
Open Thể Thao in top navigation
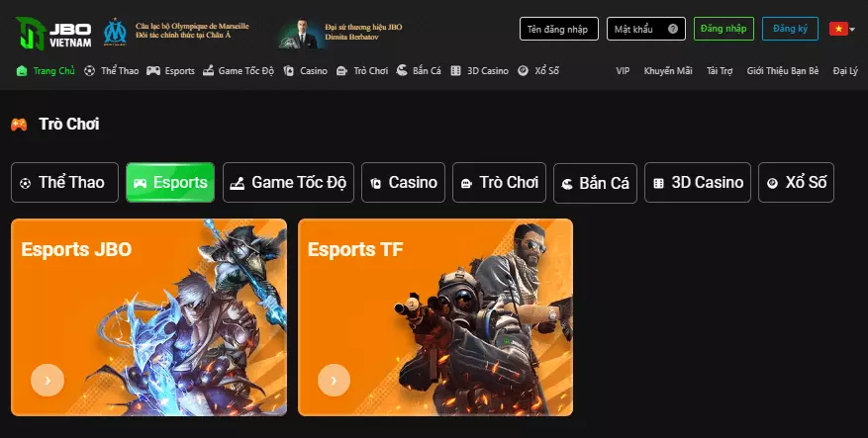click(120, 71)
